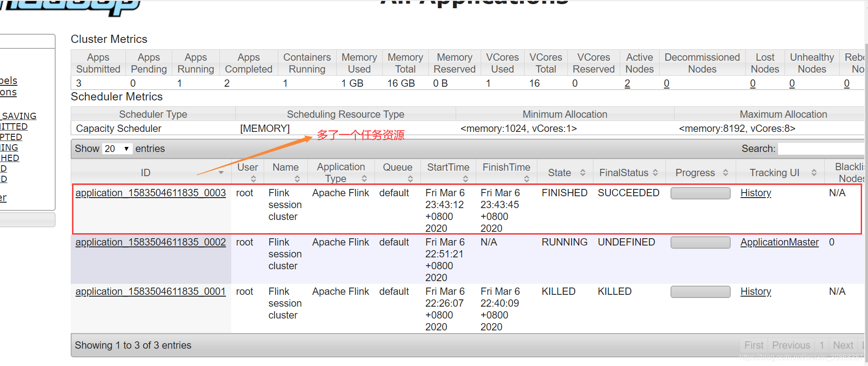Screen dimensions: 868x366
Task: Select UNDEFINED final status cell
Action: (x=626, y=242)
